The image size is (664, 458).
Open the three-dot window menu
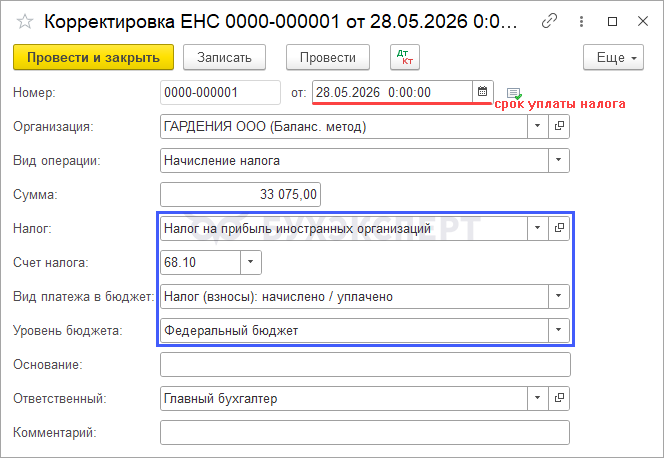[581, 21]
